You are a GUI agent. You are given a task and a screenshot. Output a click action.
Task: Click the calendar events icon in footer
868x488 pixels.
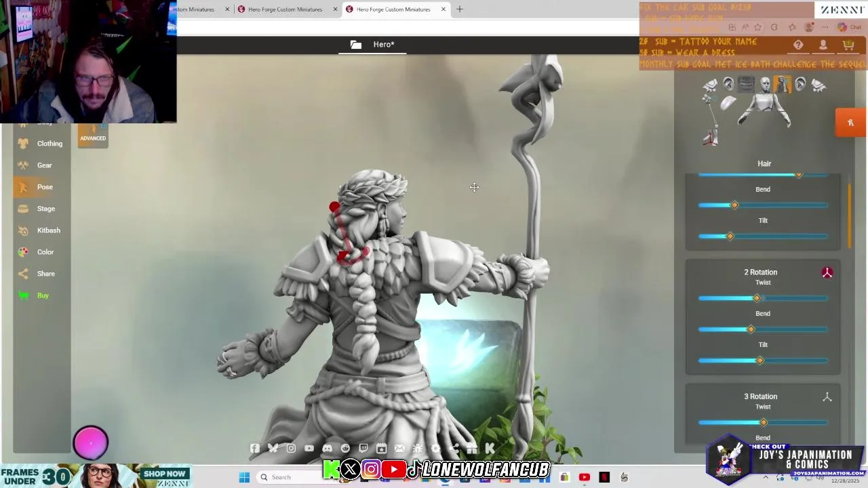[382, 448]
